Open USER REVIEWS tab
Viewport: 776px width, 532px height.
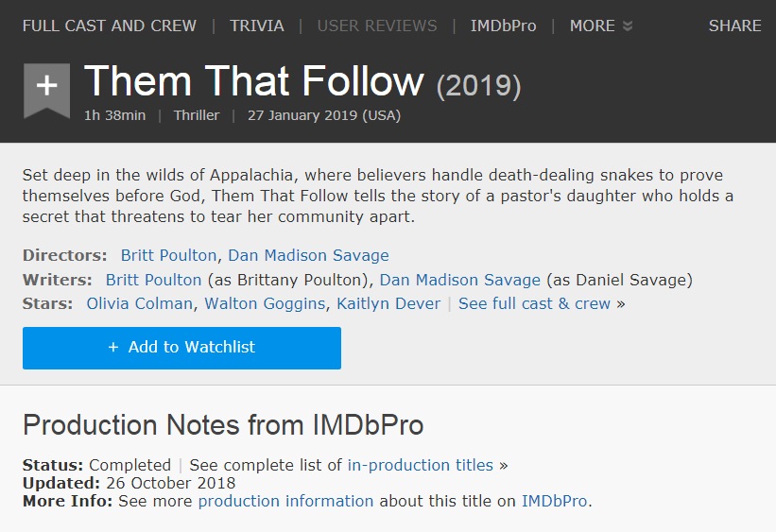(377, 26)
